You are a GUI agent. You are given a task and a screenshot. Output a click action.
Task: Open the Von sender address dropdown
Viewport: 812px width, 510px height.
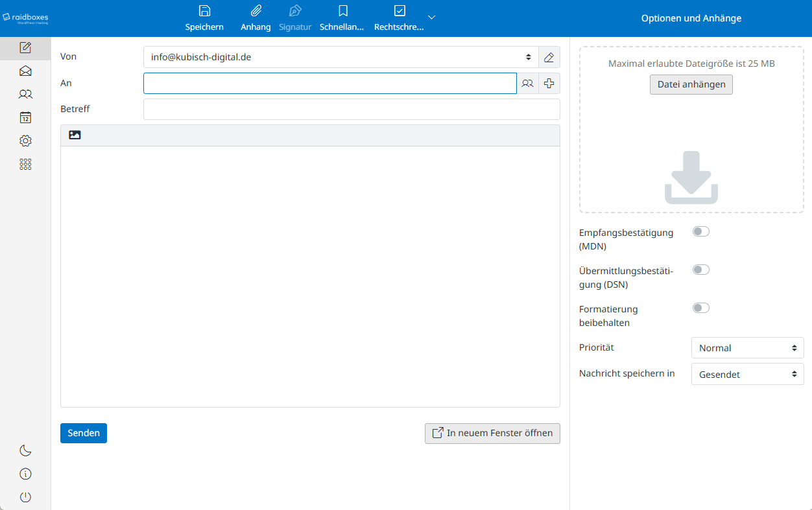[340, 57]
